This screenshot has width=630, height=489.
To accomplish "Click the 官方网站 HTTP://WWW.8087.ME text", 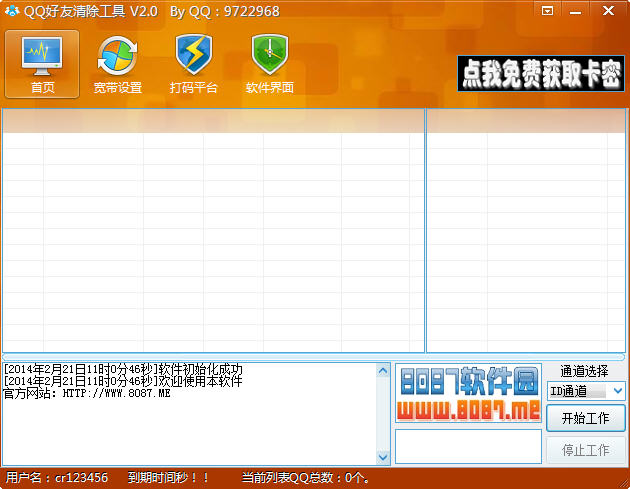I will 87,393.
